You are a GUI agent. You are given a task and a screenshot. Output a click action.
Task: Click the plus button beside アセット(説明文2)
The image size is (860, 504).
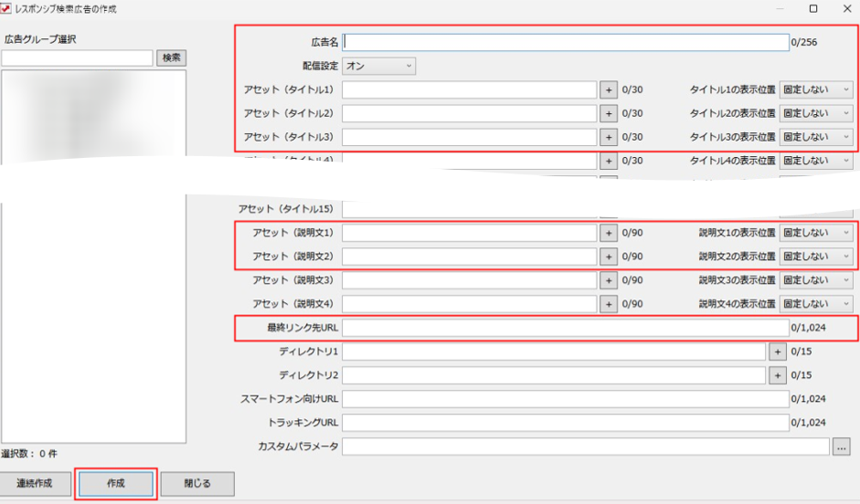click(x=609, y=257)
